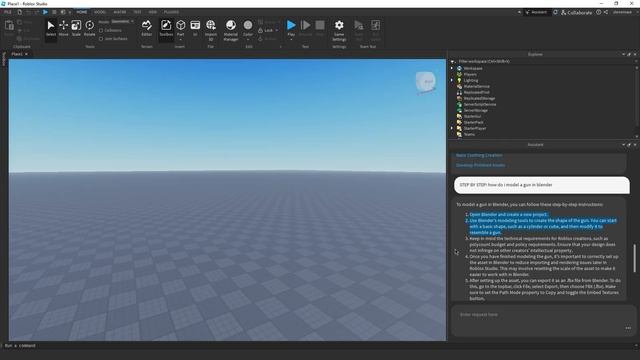Click the quick-access Play icon in title bar

(x=45, y=12)
